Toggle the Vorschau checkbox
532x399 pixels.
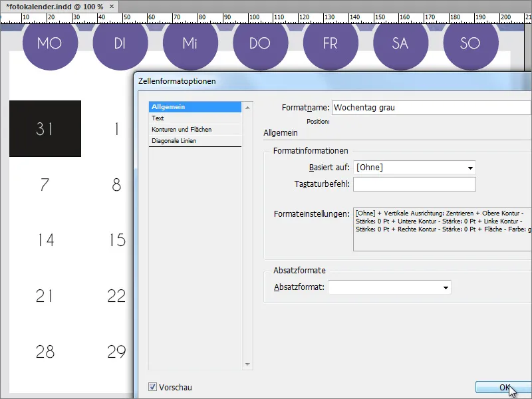click(153, 387)
